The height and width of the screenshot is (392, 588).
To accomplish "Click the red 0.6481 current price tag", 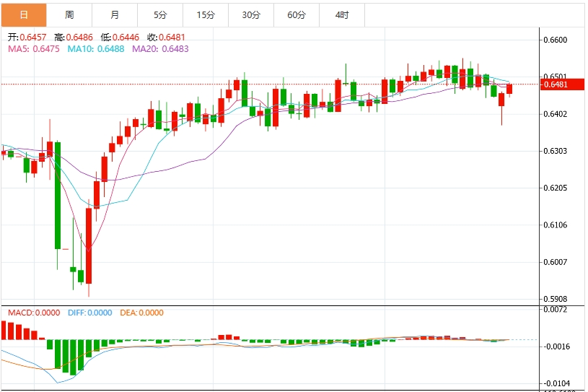I will pos(562,84).
